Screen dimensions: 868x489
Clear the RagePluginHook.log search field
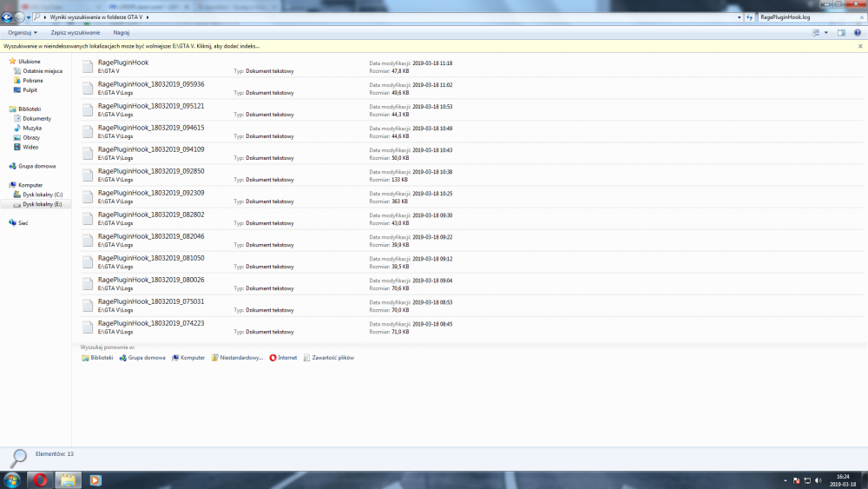pyautogui.click(x=861, y=17)
